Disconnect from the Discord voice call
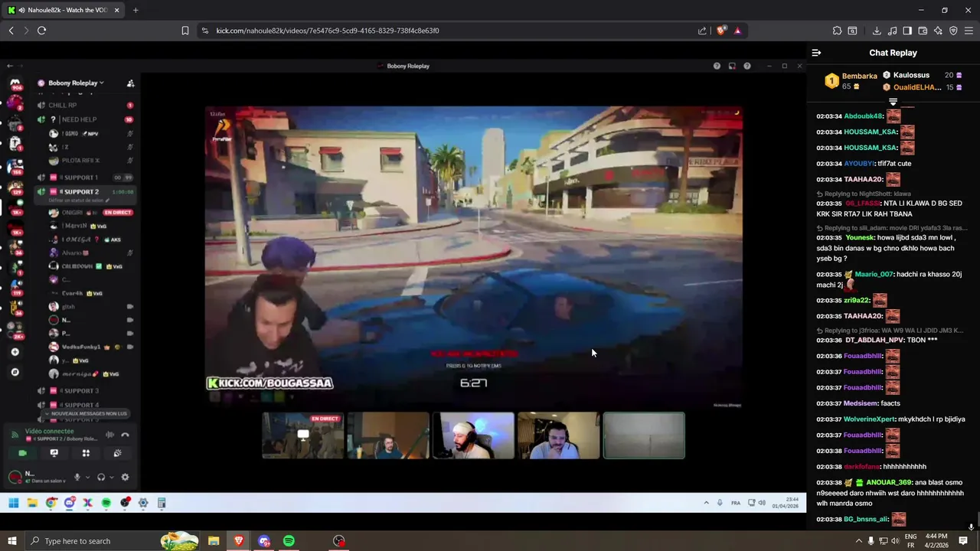Viewport: 980px width, 551px height. tap(125, 435)
